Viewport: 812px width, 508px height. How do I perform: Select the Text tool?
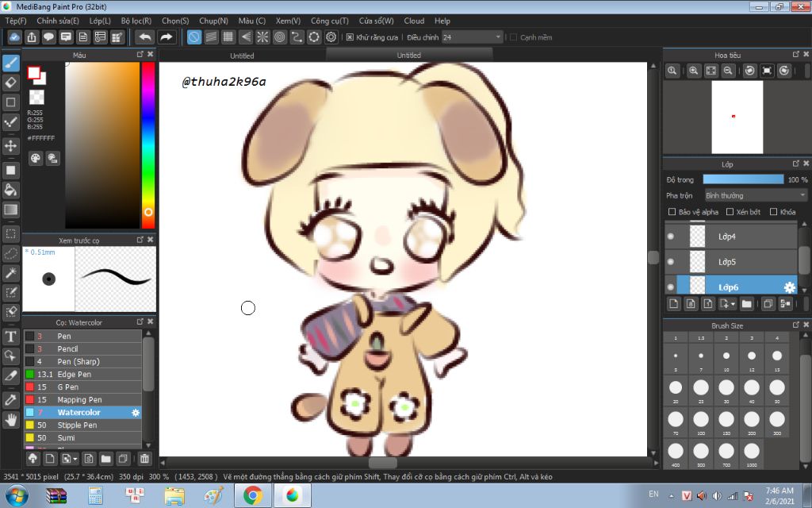(11, 337)
